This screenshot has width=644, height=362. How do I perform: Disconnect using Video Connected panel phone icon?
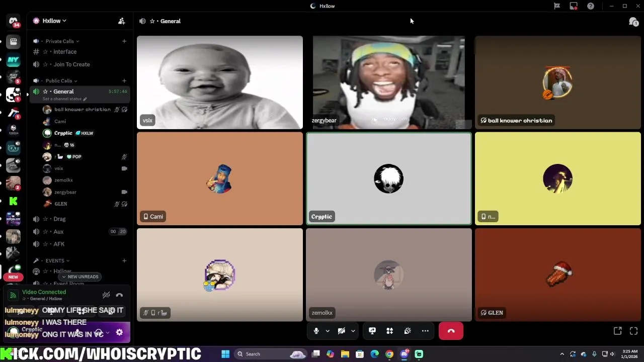tap(119, 295)
